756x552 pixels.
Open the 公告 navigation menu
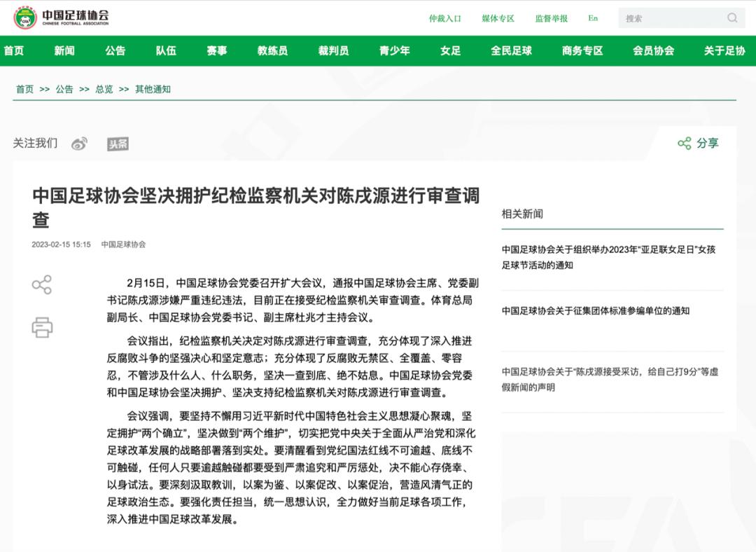click(115, 51)
